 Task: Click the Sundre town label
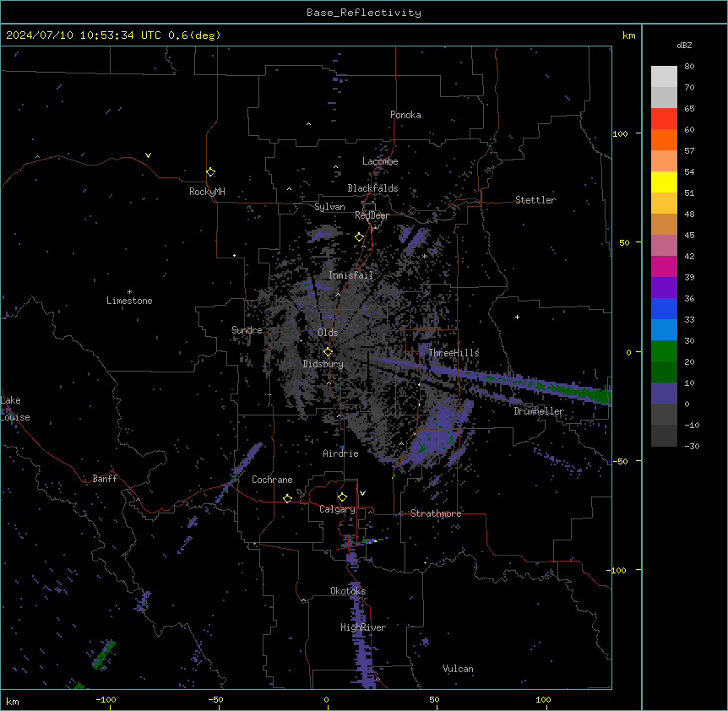tap(247, 330)
